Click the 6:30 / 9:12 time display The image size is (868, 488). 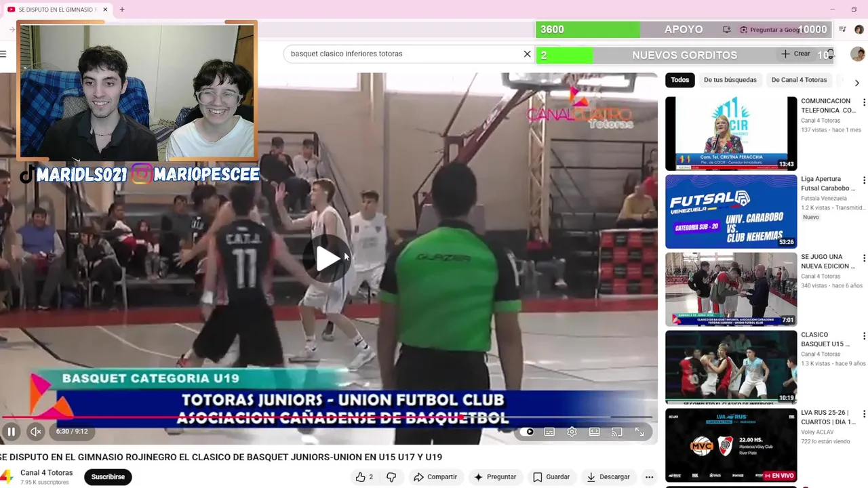72,432
